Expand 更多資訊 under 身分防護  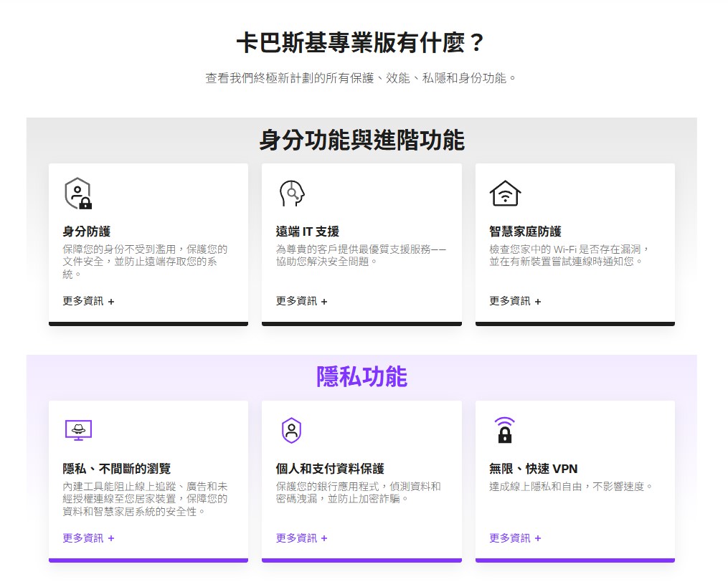click(x=89, y=301)
